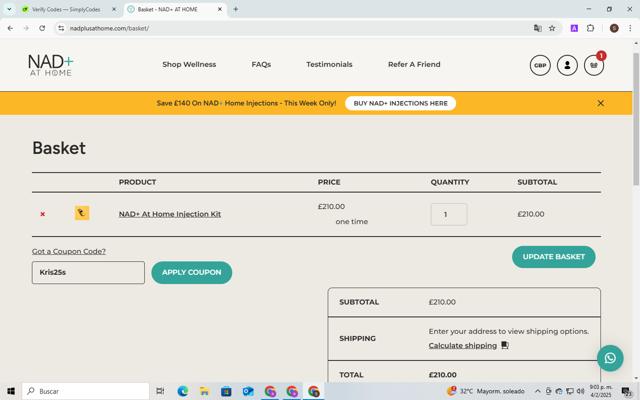Screen dimensions: 640x400
Task: Open Chrome three-dot menu
Action: pyautogui.click(x=630, y=28)
